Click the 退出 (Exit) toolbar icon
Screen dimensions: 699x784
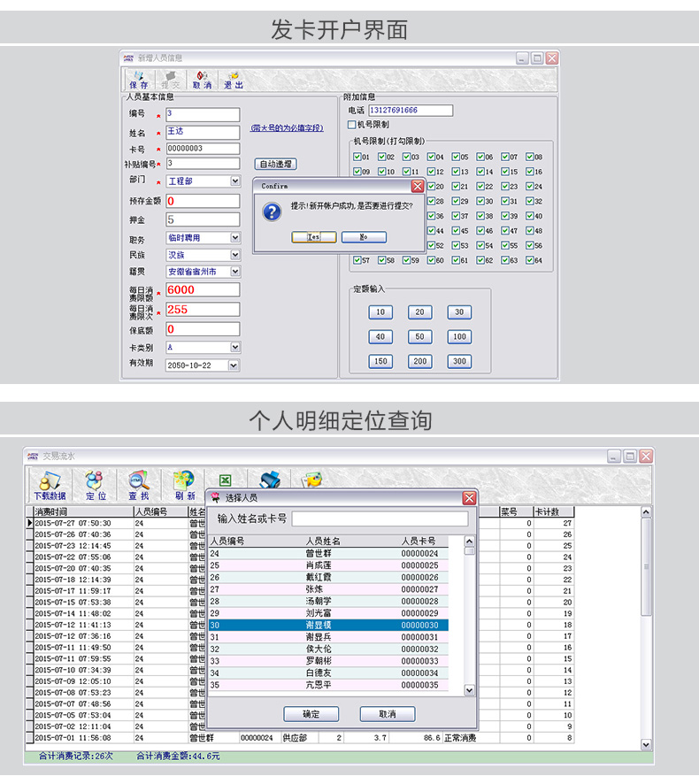(234, 80)
